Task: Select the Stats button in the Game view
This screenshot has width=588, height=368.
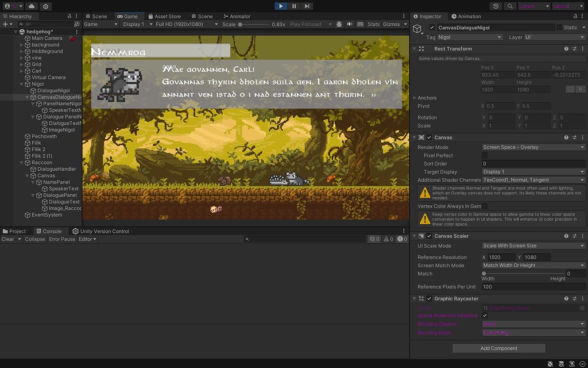Action: (x=373, y=24)
